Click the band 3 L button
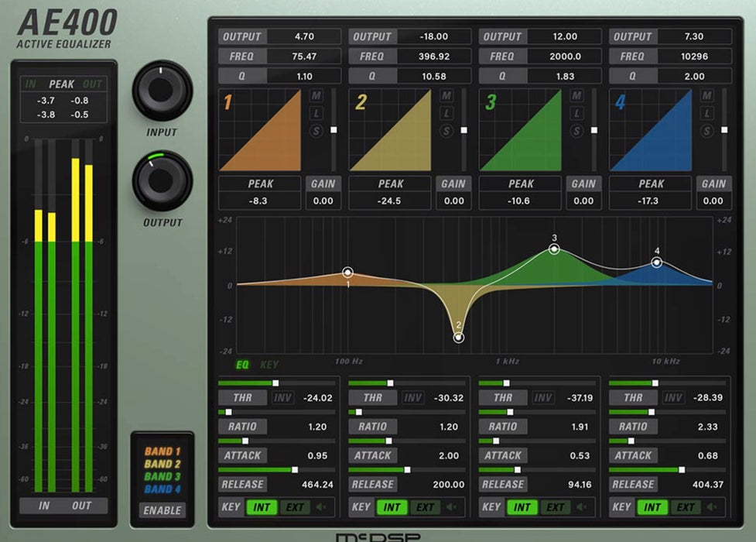The image size is (756, 542). tap(576, 113)
